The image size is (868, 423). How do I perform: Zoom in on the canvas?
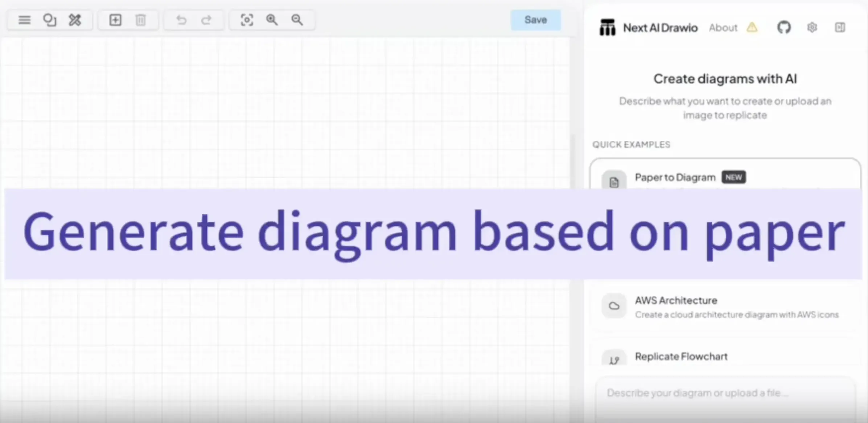272,20
